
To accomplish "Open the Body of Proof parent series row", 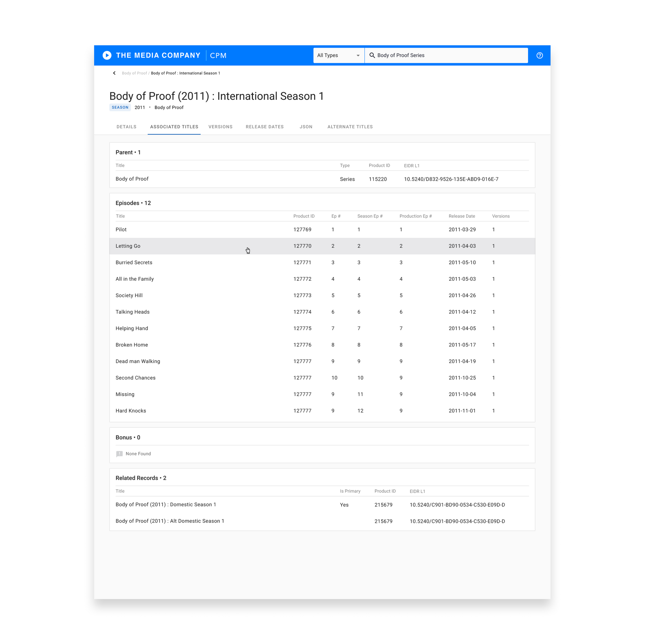I will (132, 179).
